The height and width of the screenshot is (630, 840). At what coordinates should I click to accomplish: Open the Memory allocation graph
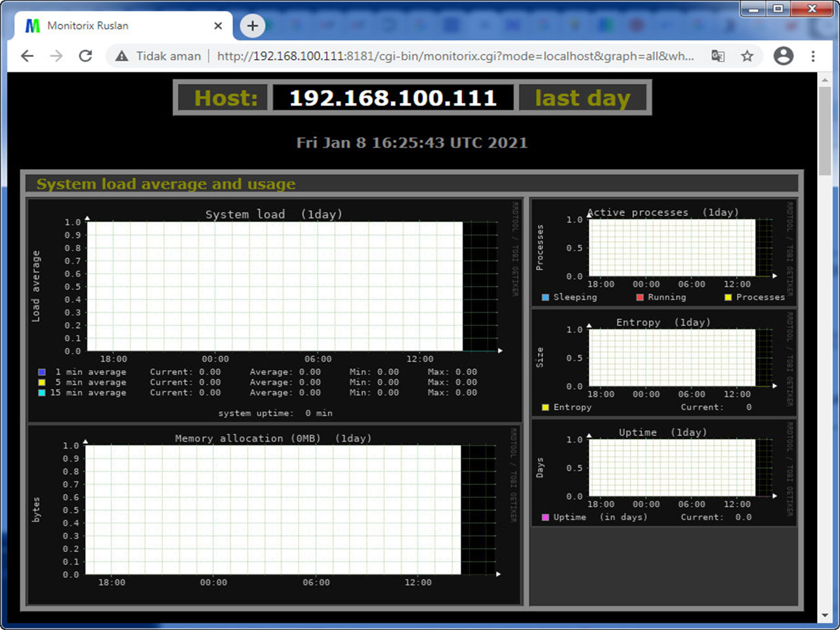point(273,510)
